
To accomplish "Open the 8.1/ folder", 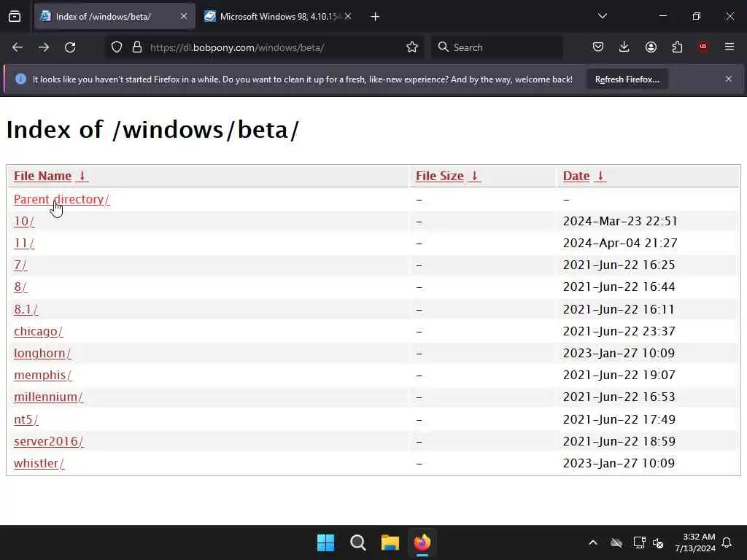I will tap(26, 309).
